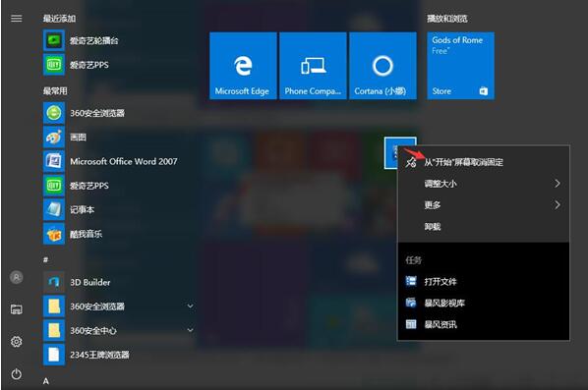The width and height of the screenshot is (588, 390).
Task: Open the File Explorer sidebar icon
Action: [x=16, y=309]
